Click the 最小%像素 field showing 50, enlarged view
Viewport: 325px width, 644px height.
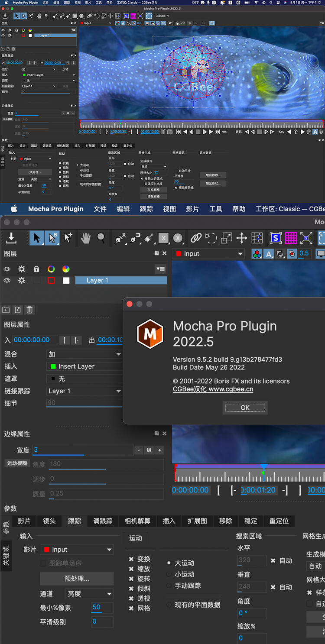click(x=102, y=608)
